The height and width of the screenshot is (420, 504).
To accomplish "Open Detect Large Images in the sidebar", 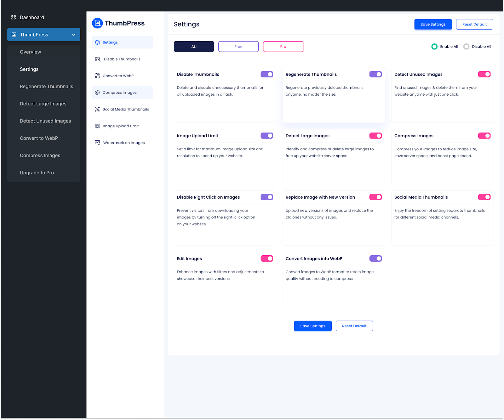I will tap(43, 104).
